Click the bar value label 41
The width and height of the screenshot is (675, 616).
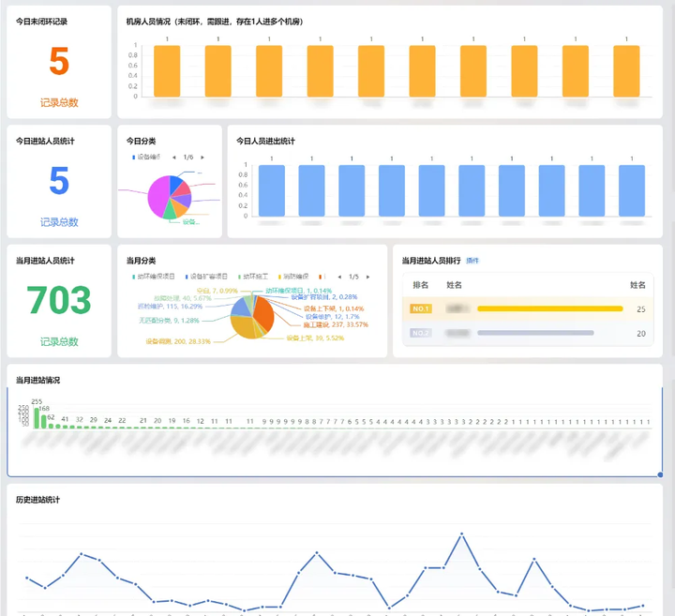pyautogui.click(x=65, y=419)
